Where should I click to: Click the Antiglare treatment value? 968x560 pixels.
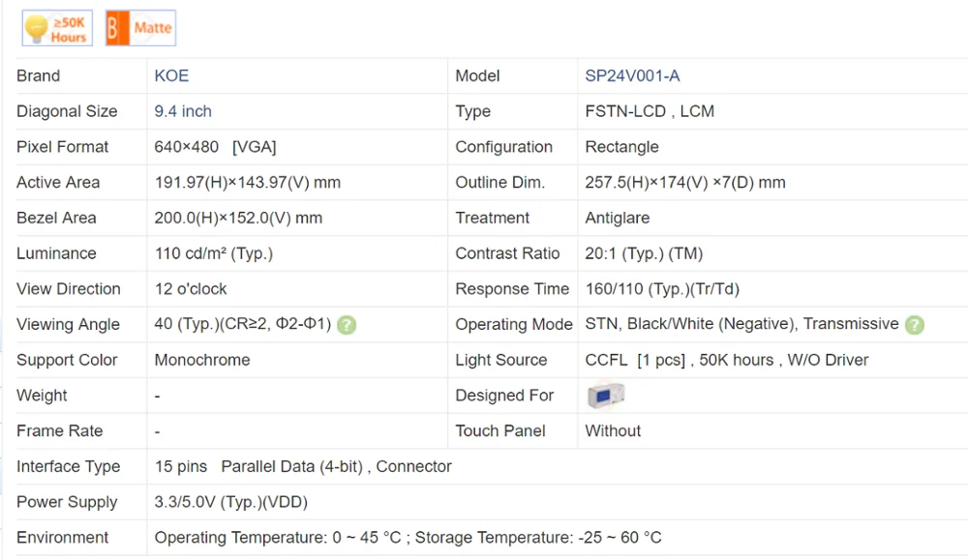618,219
